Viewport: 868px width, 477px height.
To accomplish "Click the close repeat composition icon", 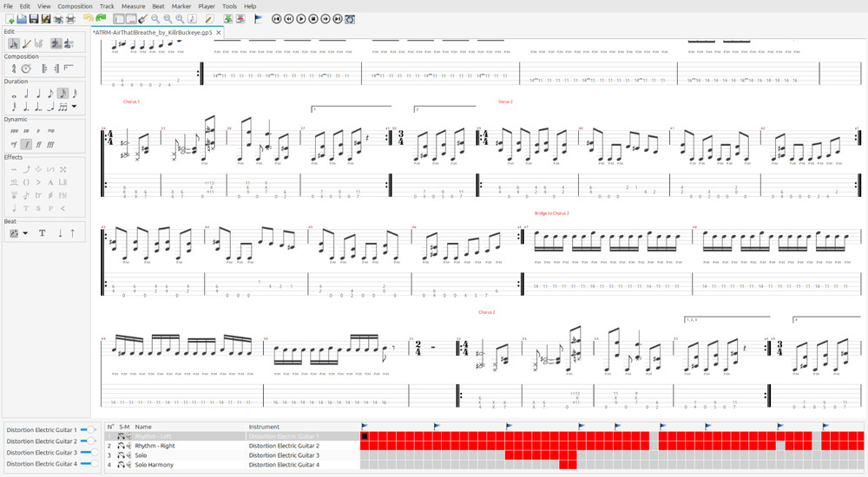I will 56,69.
